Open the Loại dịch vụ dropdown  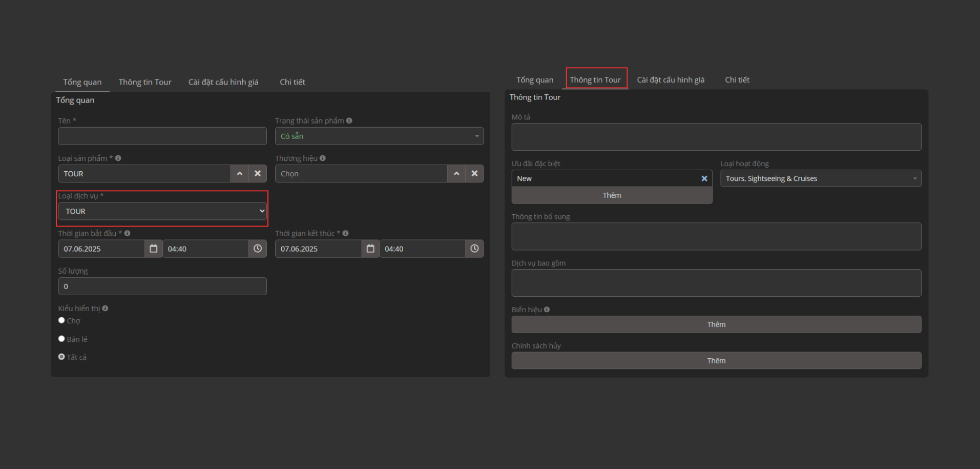pyautogui.click(x=162, y=211)
